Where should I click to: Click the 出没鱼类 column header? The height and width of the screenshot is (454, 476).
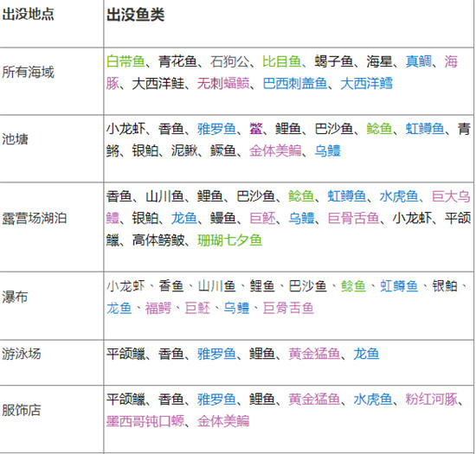136,15
